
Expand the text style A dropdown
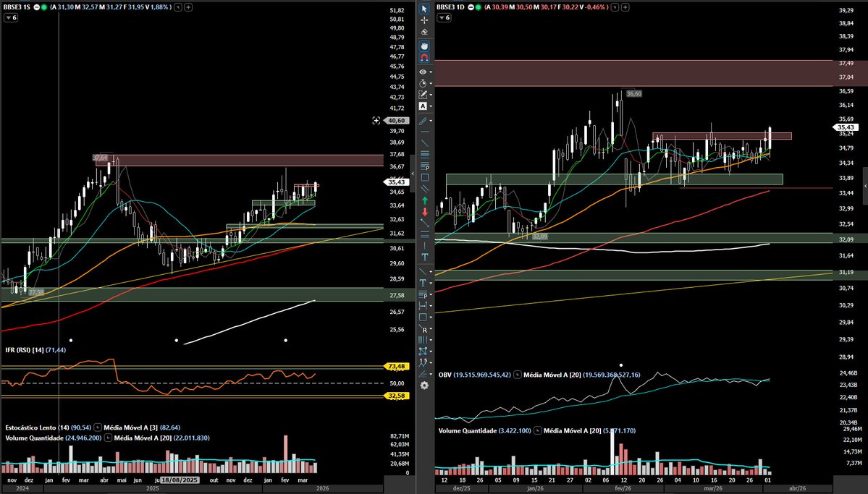click(431, 106)
